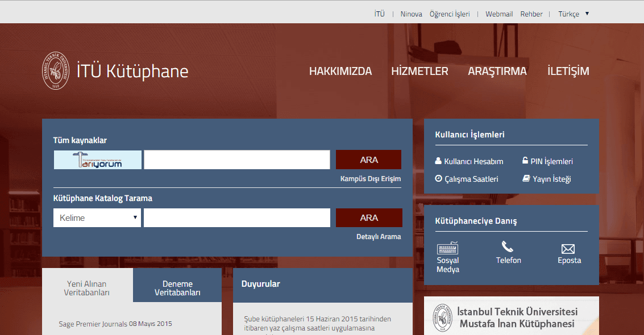This screenshot has height=335, width=644.
Task: Open the Türkçe language dropdown
Action: pyautogui.click(x=574, y=14)
